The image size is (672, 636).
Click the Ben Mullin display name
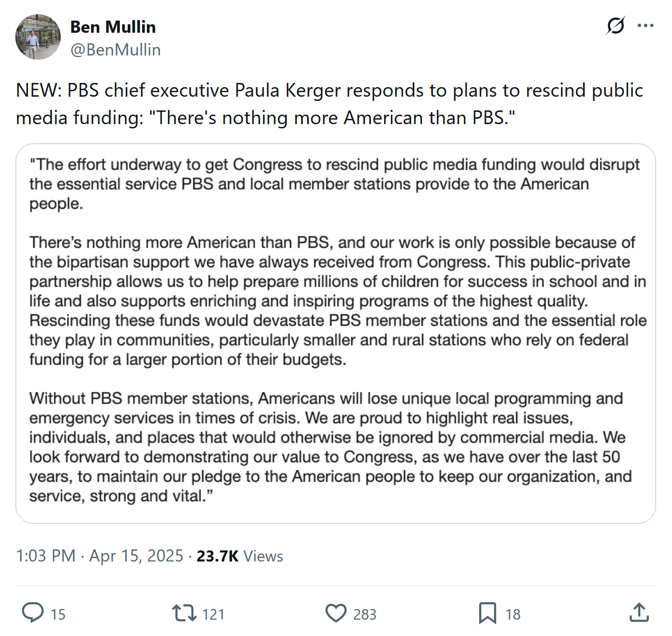(113, 27)
